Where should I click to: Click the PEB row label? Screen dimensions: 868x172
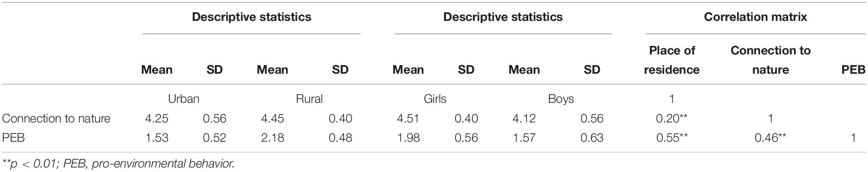pyautogui.click(x=14, y=138)
